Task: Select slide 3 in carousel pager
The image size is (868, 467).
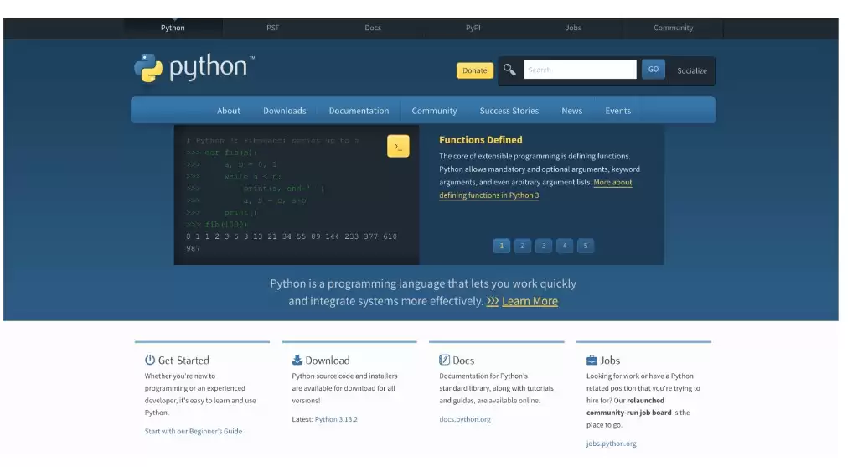Action: [544, 246]
